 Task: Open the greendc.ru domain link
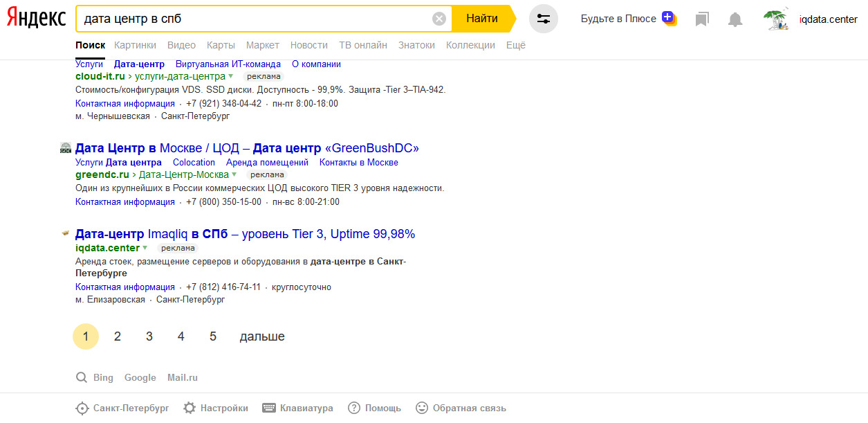tap(102, 174)
